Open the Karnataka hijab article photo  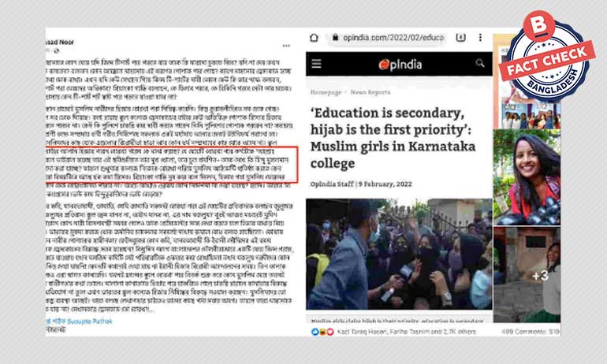399,254
